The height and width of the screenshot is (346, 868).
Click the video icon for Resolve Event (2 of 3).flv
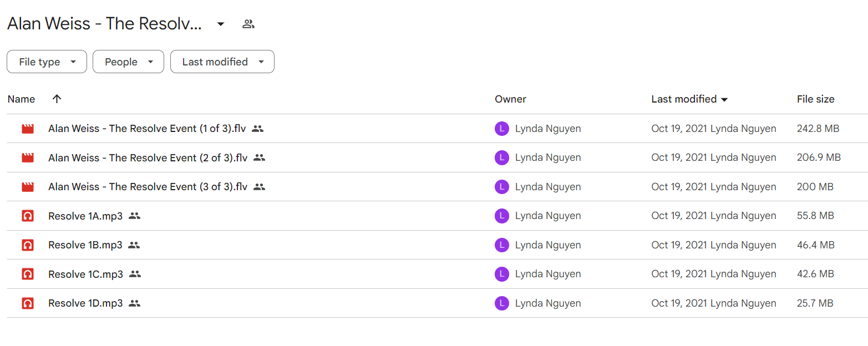click(28, 157)
